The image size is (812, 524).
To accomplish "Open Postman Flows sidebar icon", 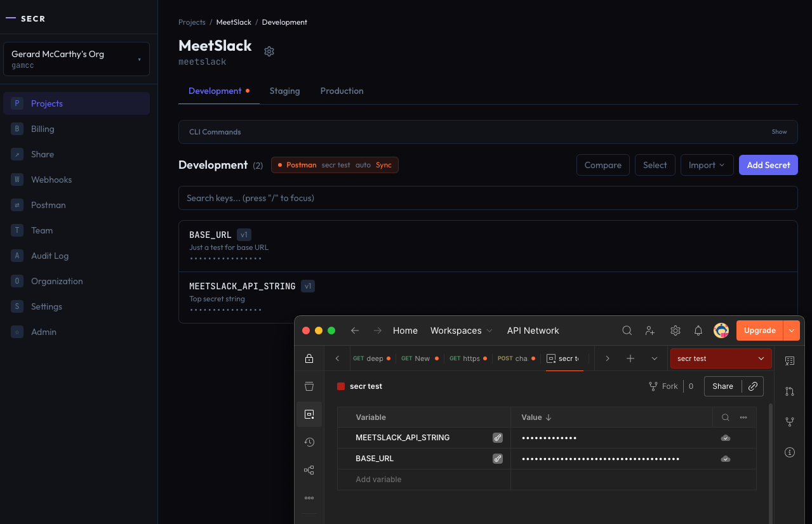I will pyautogui.click(x=309, y=470).
